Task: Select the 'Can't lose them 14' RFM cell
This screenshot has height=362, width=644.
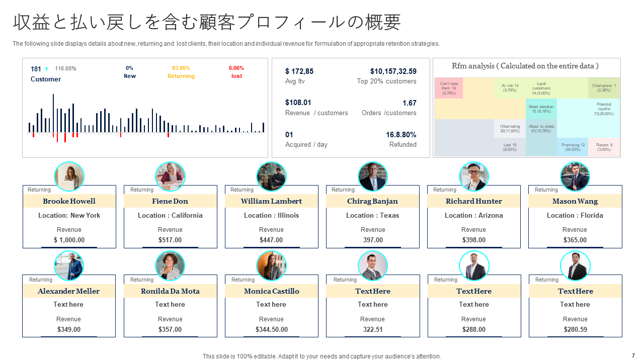Action: point(449,88)
